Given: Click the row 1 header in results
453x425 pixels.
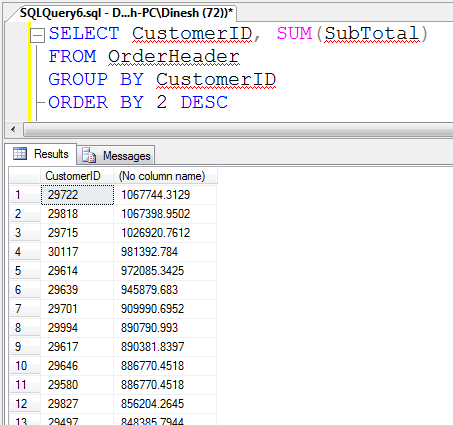Looking at the screenshot, I should 25,195.
